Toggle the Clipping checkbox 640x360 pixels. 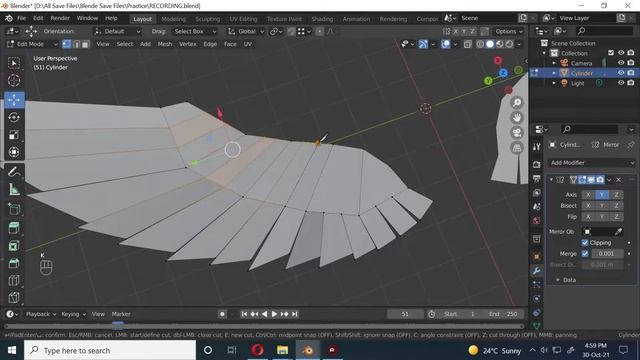[x=585, y=242]
